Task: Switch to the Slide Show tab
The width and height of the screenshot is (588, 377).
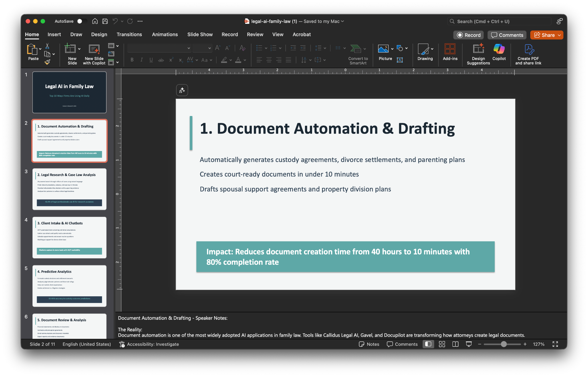Action: [x=200, y=34]
